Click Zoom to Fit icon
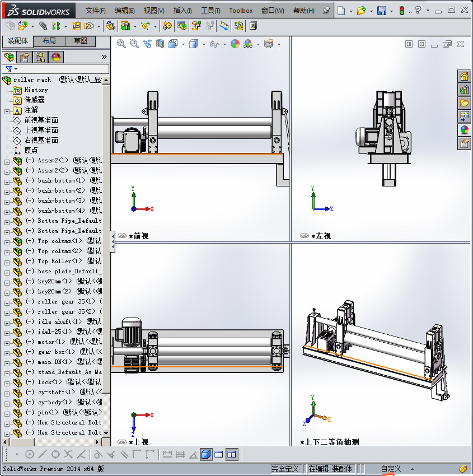This screenshot has width=473, height=476. point(121,44)
